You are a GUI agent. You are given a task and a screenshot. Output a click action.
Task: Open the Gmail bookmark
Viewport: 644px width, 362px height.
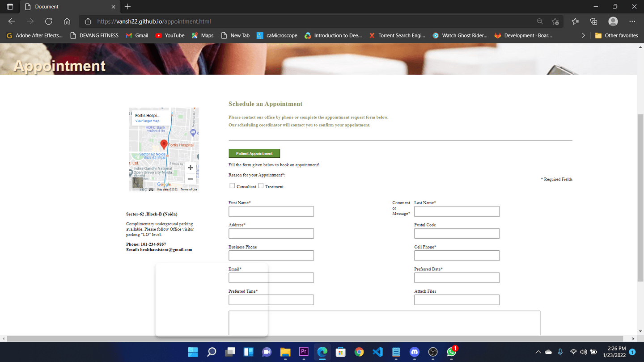(x=137, y=35)
